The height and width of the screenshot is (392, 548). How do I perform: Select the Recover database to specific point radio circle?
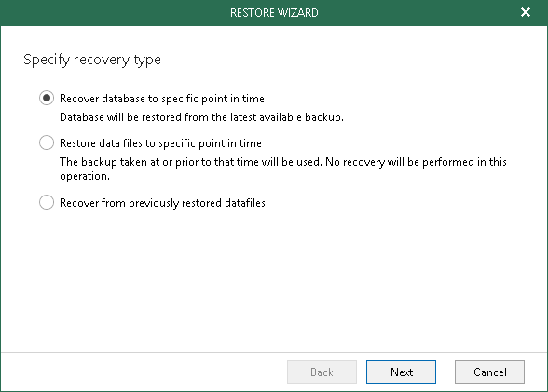47,98
